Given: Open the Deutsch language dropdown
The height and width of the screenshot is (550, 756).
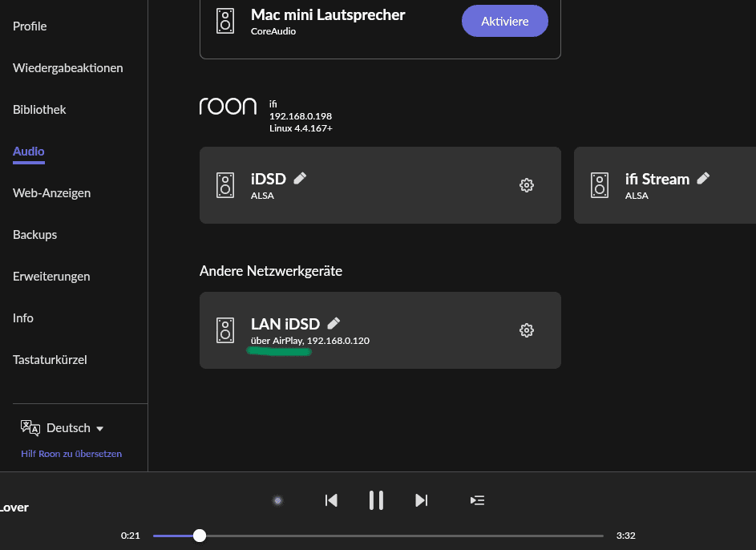Looking at the screenshot, I should tap(75, 428).
